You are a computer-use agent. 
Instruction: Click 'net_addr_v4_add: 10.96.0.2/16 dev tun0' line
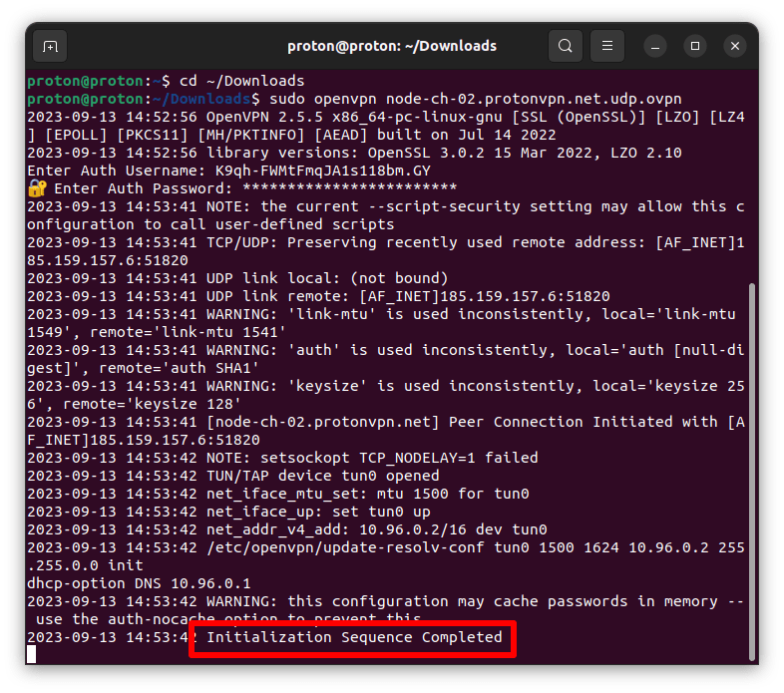287,529
